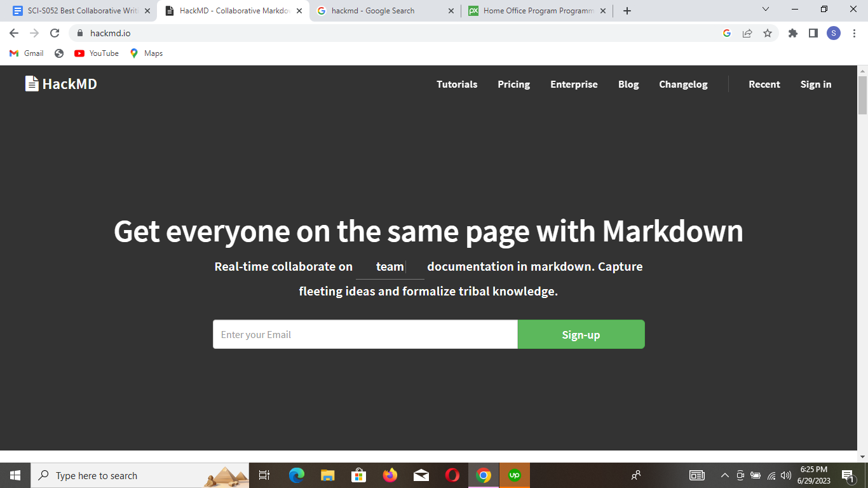Open the Maps bookmark
Viewport: 868px width, 488px height.
click(x=146, y=53)
